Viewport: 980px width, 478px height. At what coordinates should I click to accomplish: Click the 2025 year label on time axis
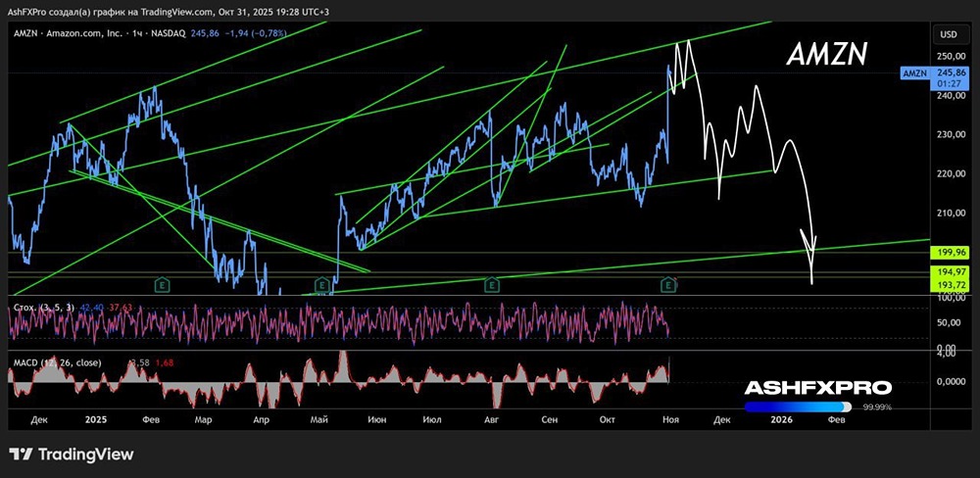(x=97, y=420)
